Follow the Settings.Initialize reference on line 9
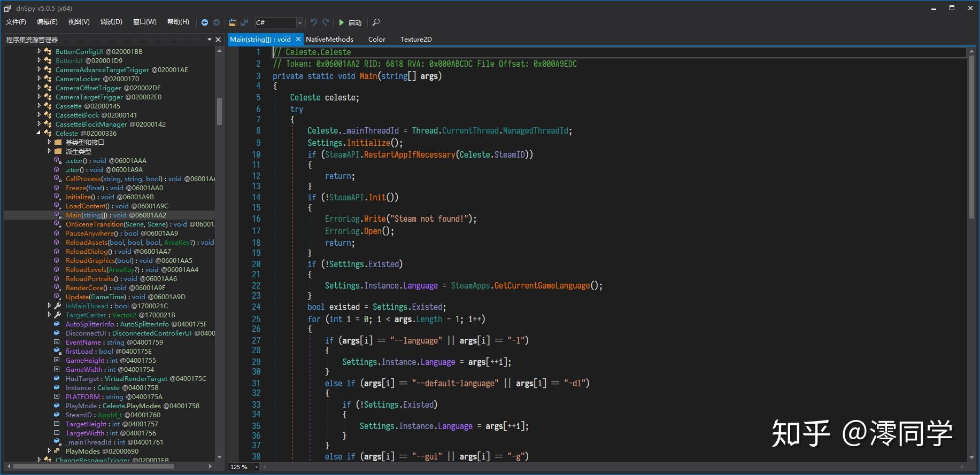The width and height of the screenshot is (980, 475). pos(368,143)
